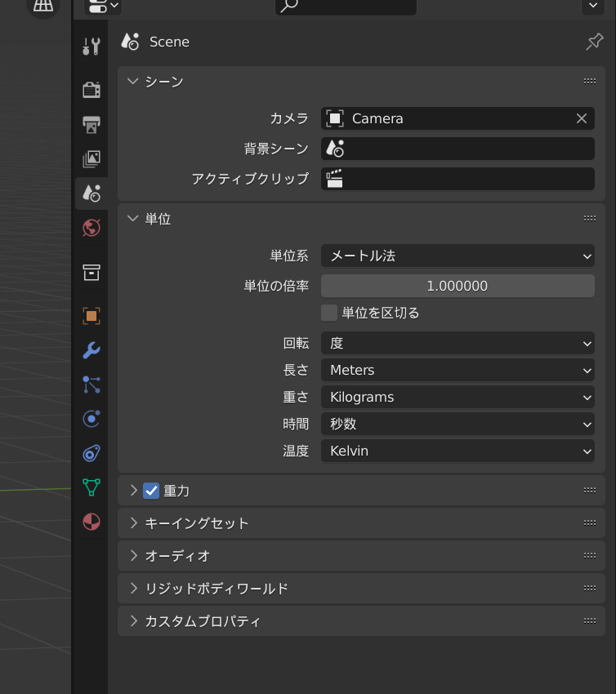
Task: Collapse the 単位 panel
Action: (133, 218)
